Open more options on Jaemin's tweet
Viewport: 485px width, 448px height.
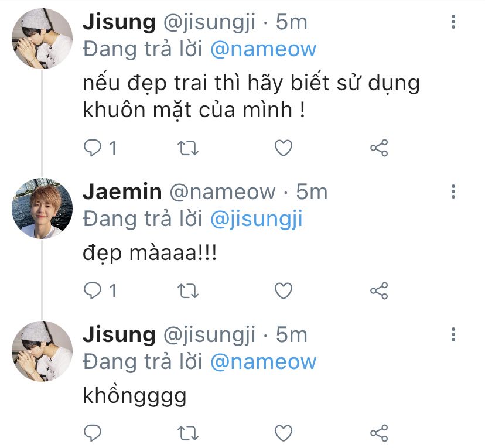click(453, 191)
